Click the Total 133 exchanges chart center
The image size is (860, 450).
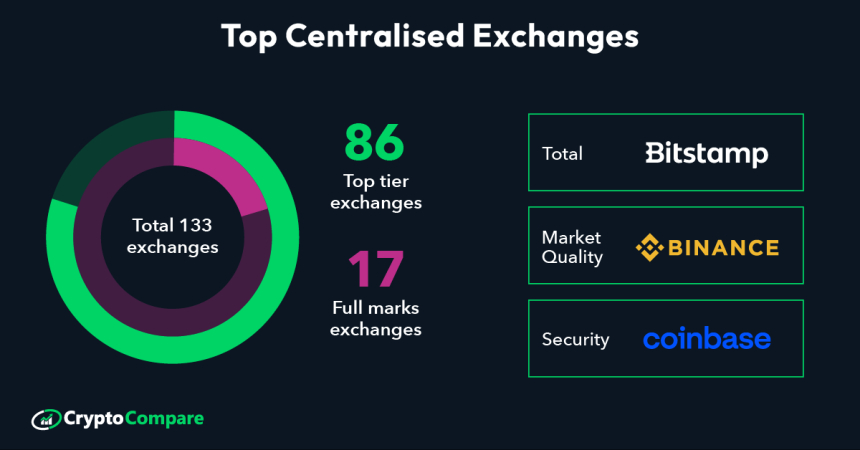tap(172, 236)
